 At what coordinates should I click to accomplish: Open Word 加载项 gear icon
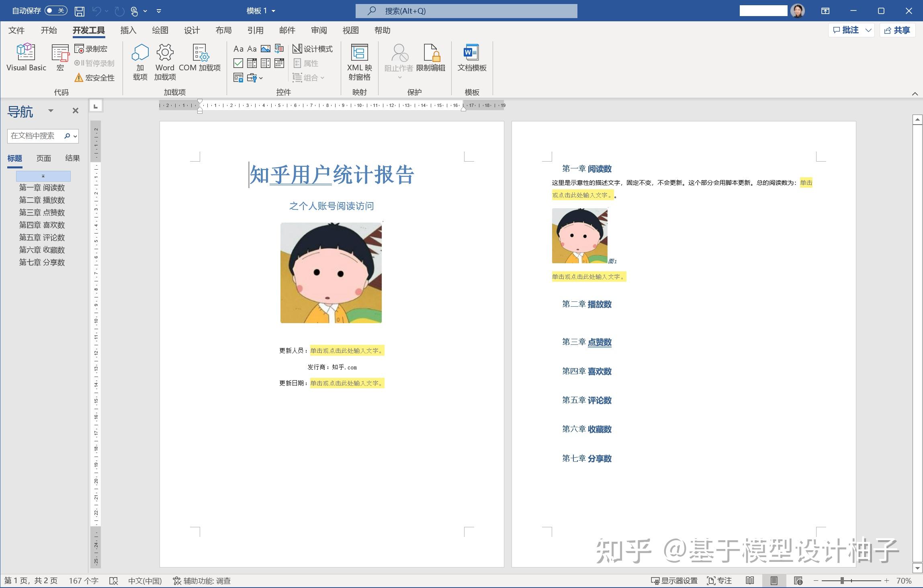[165, 62]
